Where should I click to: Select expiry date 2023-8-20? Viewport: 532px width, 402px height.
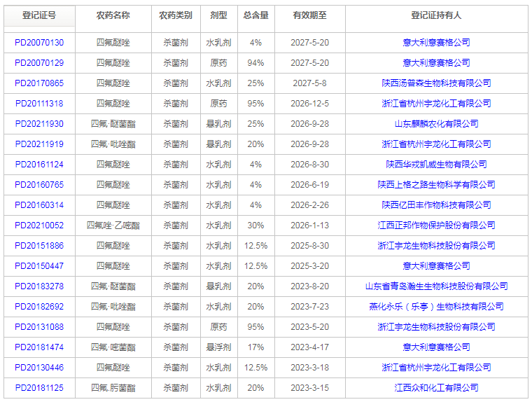310,286
